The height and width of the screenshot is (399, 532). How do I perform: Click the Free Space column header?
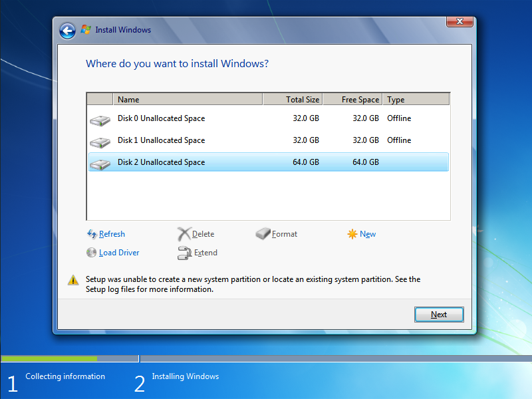pyautogui.click(x=351, y=99)
